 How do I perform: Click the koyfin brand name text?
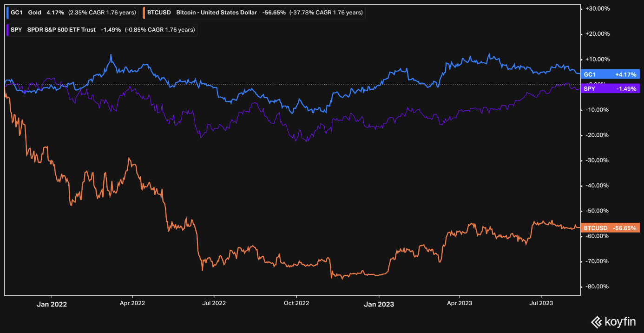(x=621, y=321)
